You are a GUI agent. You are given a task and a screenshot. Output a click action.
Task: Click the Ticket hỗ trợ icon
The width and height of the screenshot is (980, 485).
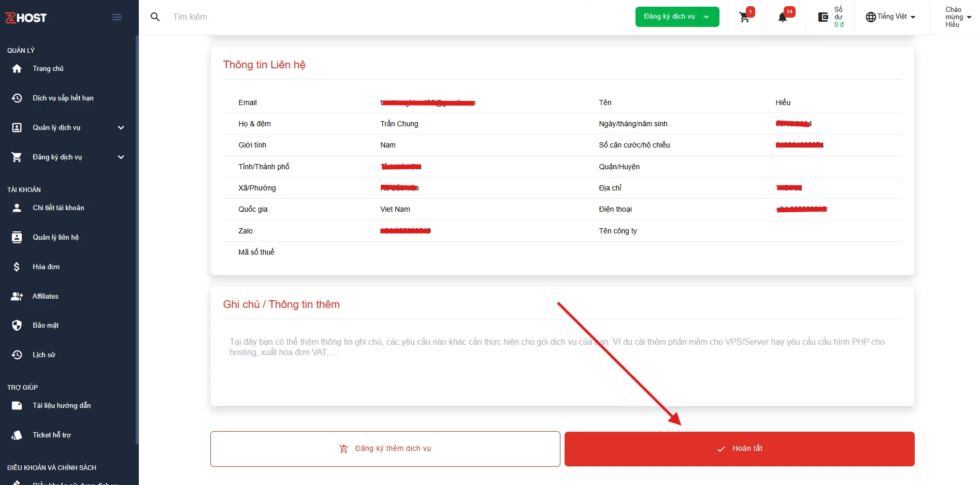tap(17, 435)
